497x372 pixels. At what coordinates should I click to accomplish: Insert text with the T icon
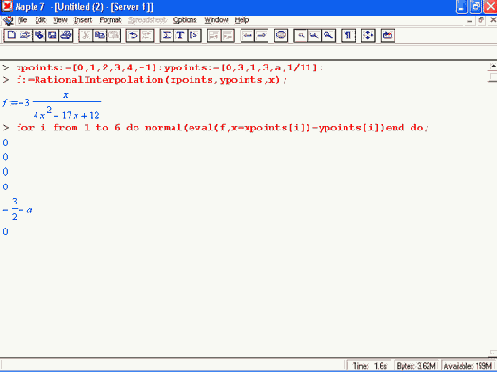tap(180, 35)
